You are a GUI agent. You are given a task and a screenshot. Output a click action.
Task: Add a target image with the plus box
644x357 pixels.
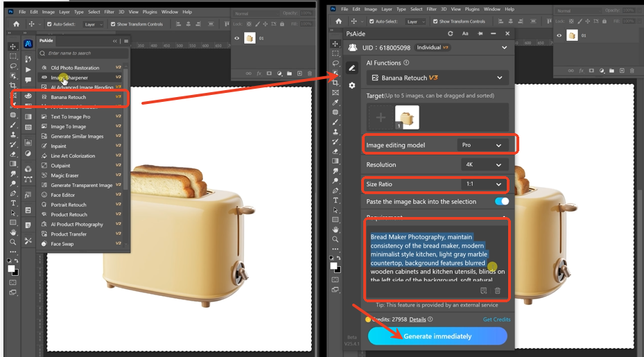(381, 117)
